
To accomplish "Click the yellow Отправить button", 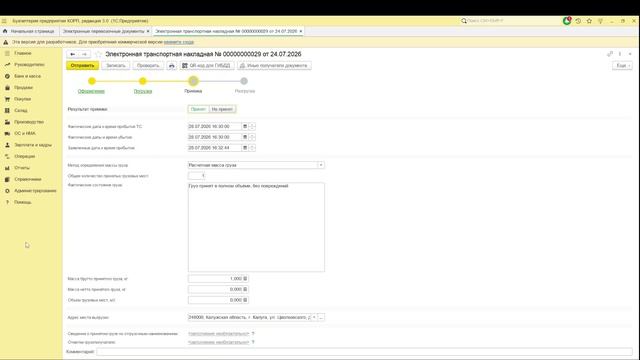I will click(x=82, y=65).
